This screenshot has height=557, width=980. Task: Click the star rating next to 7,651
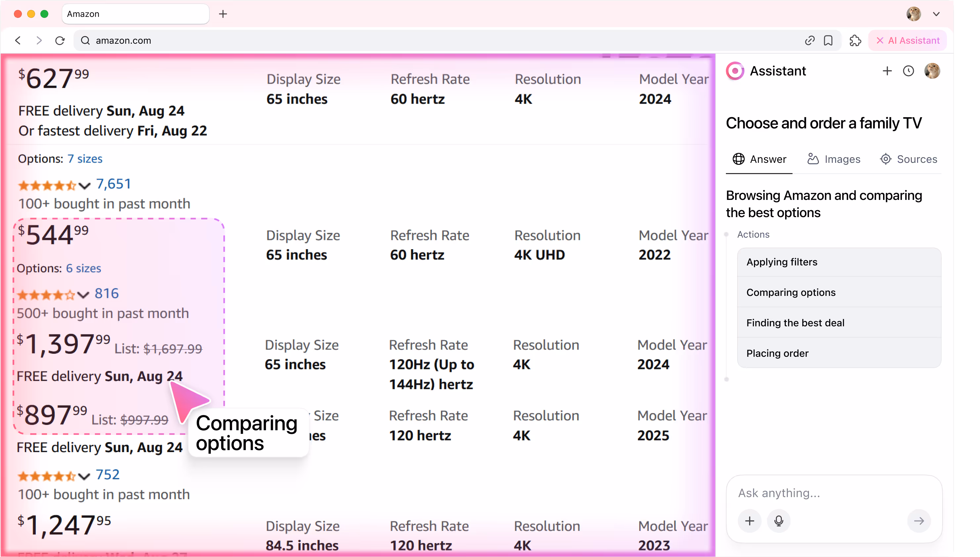47,186
